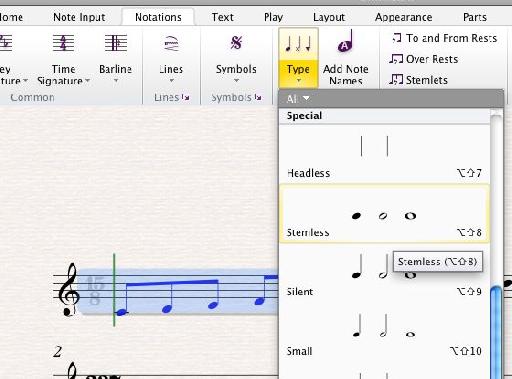Image resolution: width=512 pixels, height=379 pixels.
Task: Click the Barline icon in ribbon
Action: click(x=116, y=43)
